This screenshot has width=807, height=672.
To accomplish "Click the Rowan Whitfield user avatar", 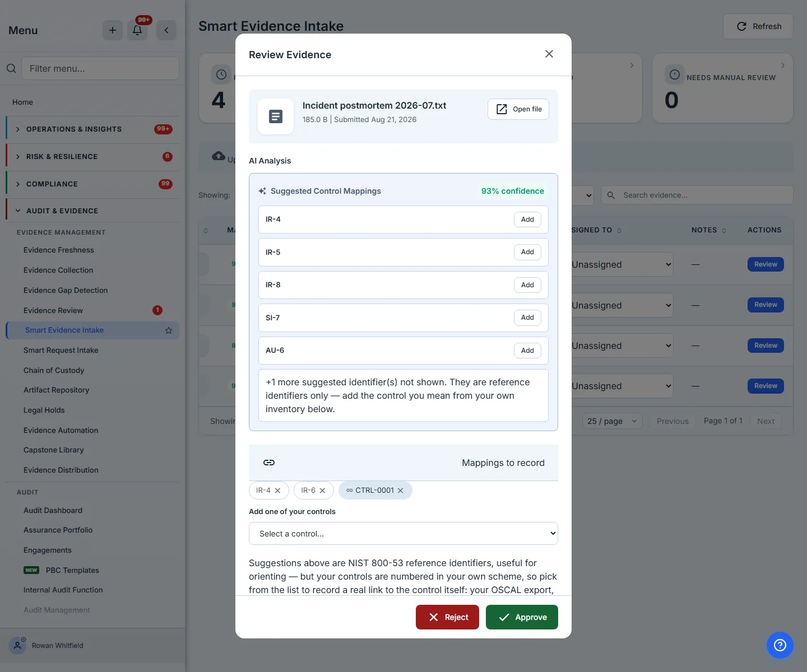I will click(x=17, y=646).
